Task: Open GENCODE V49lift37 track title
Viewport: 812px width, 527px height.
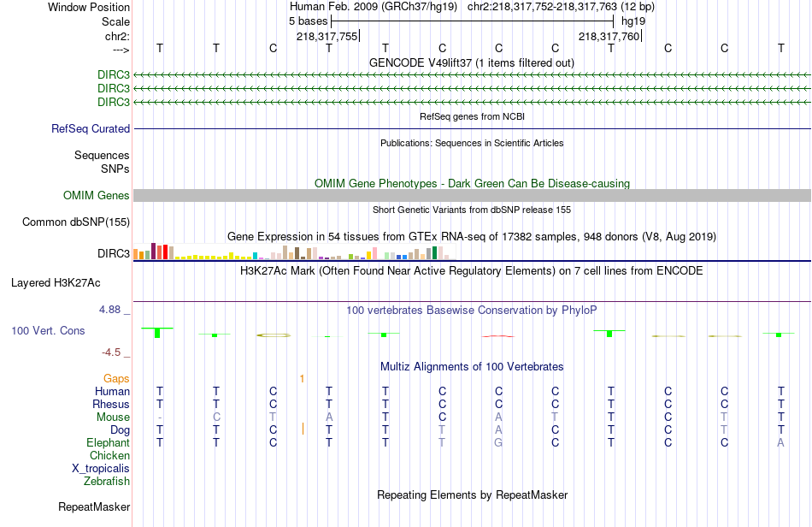Action: click(x=472, y=62)
